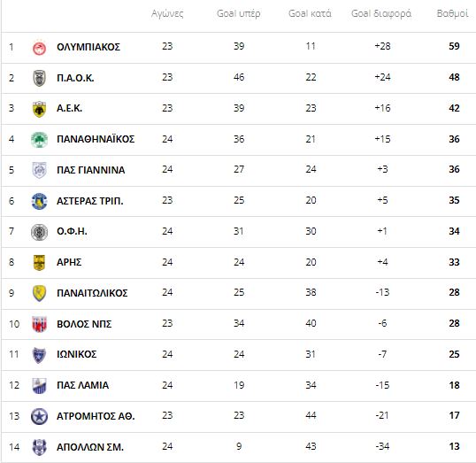476x463 pixels.
Task: Click the Βόλος ΝΠΣ red crest
Action: (x=39, y=324)
